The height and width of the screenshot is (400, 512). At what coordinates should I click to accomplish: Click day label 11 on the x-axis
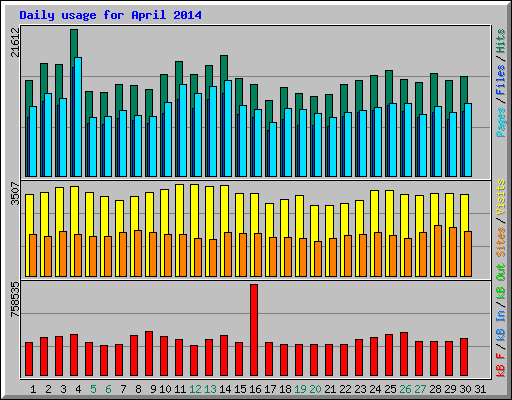[180, 389]
